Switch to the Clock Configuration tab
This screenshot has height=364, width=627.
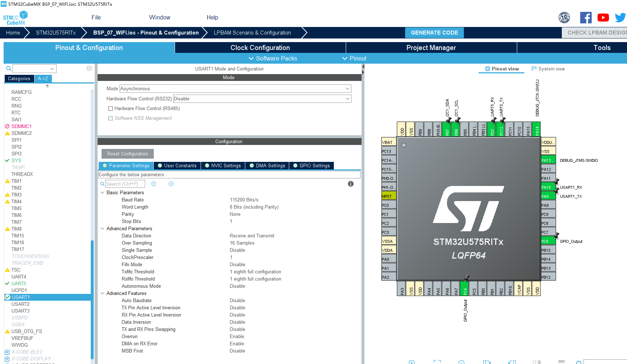click(260, 47)
